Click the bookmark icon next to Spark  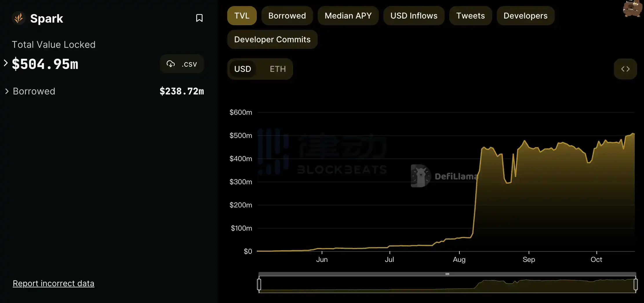tap(199, 18)
